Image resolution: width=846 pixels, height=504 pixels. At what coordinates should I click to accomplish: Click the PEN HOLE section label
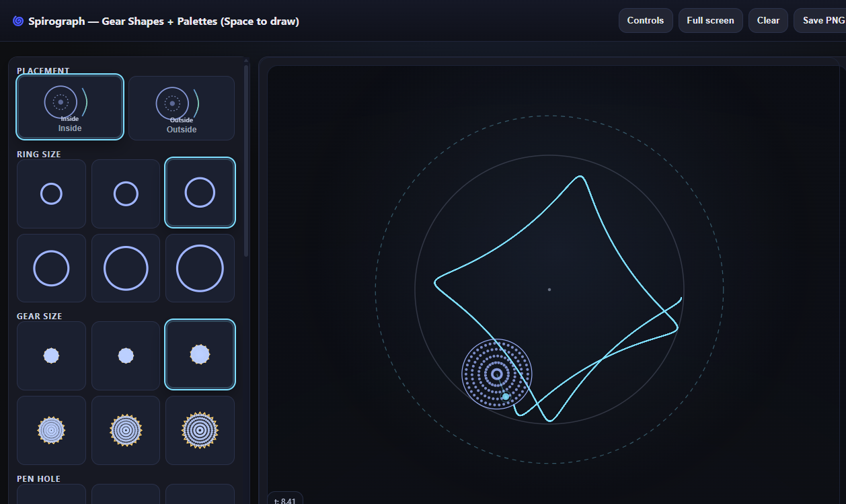[x=38, y=479]
